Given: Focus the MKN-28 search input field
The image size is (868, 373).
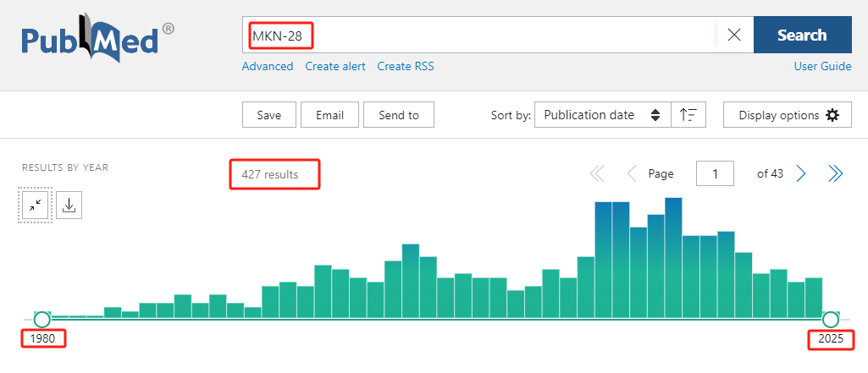Looking at the screenshot, I should pos(479,35).
